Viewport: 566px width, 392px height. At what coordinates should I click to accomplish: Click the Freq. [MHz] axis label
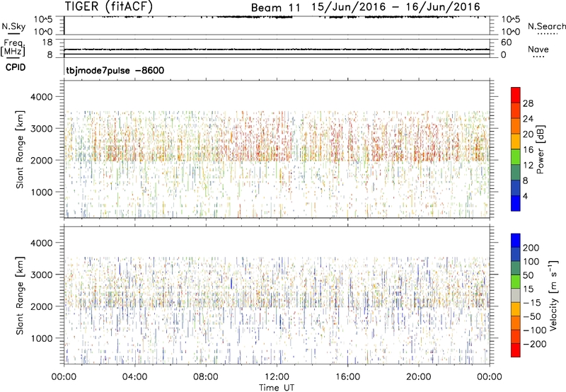click(x=13, y=47)
